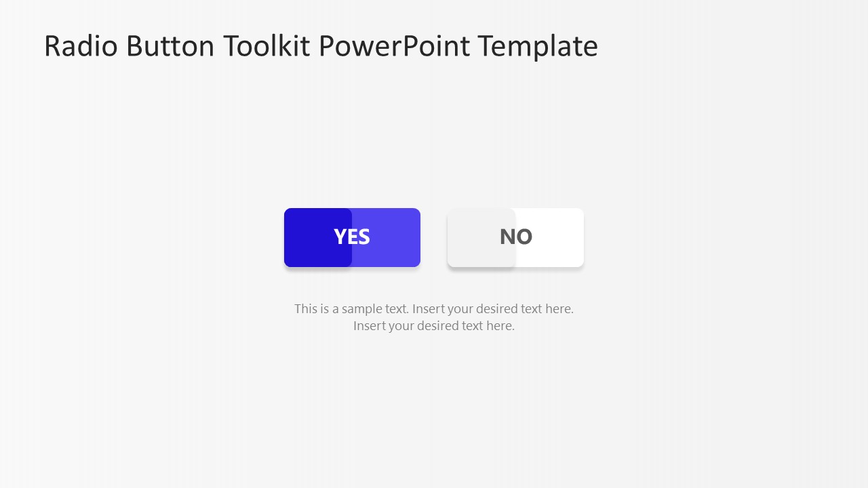Select the white NO radio button

(x=515, y=237)
